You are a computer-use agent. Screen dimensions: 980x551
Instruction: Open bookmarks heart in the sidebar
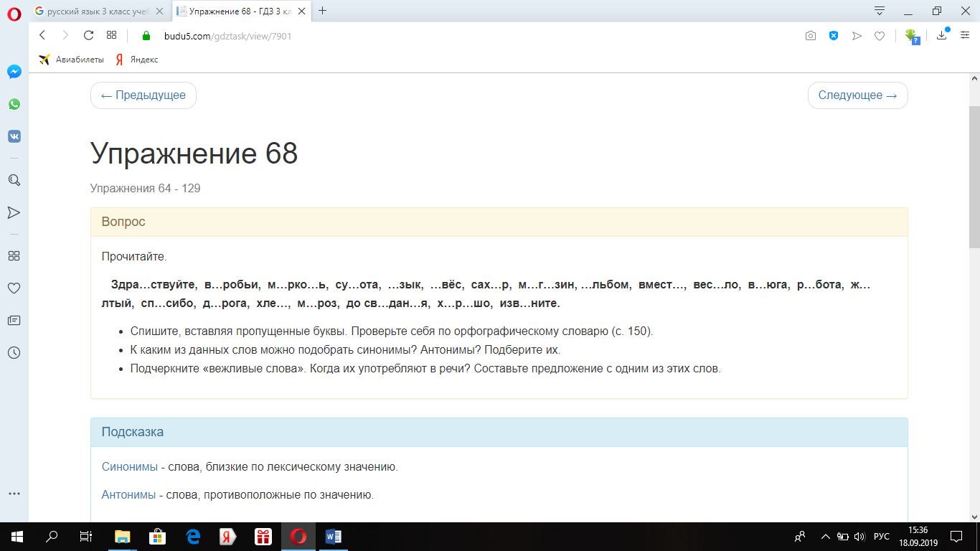[x=14, y=288]
